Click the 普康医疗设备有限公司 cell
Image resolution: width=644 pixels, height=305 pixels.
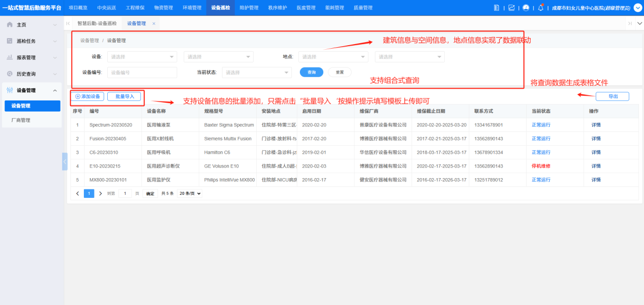coord(383,125)
